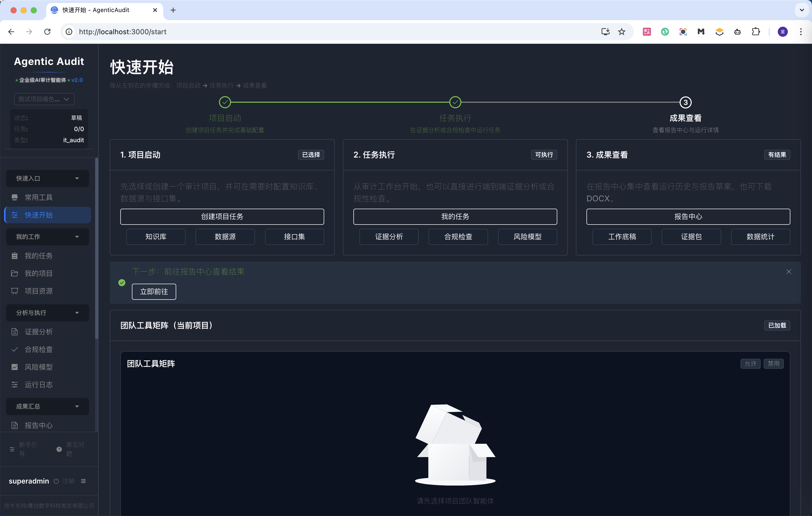Viewport: 812px width, 516px height.
Task: Collapse the 快速入口 sidebar group
Action: pyautogui.click(x=47, y=178)
